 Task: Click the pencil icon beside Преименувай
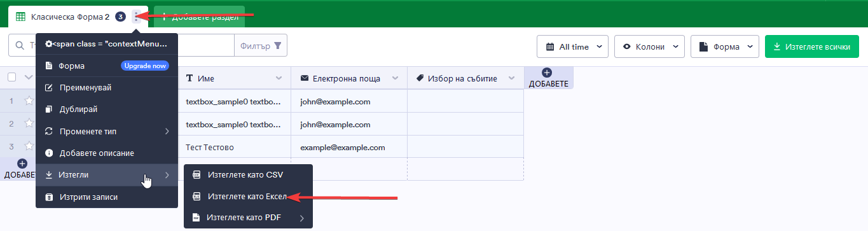coord(49,87)
